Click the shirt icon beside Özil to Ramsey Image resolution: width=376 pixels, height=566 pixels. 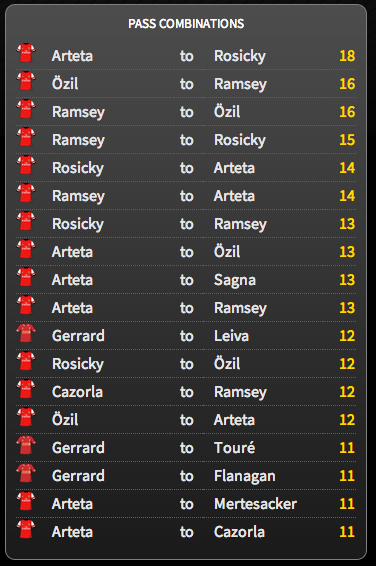pos(26,81)
